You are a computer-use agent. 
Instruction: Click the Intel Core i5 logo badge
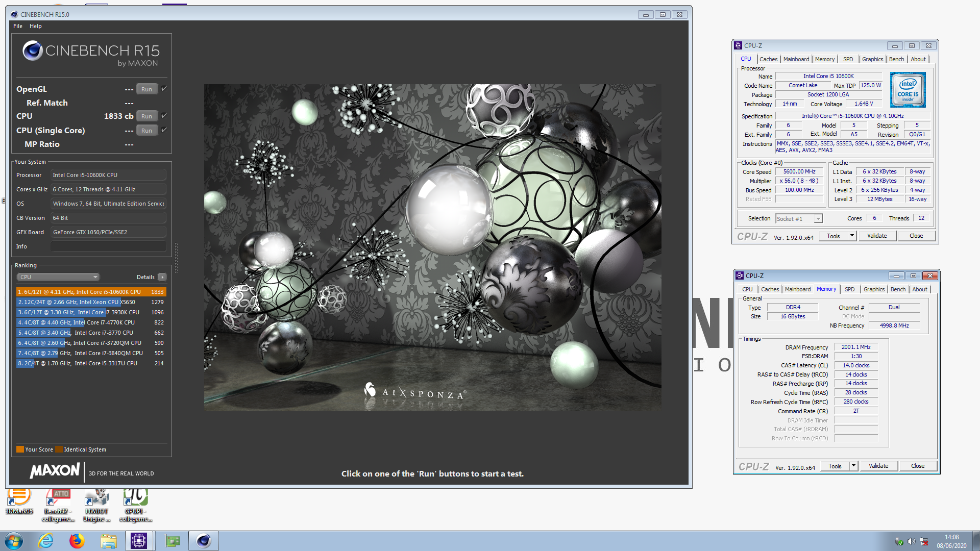point(908,90)
